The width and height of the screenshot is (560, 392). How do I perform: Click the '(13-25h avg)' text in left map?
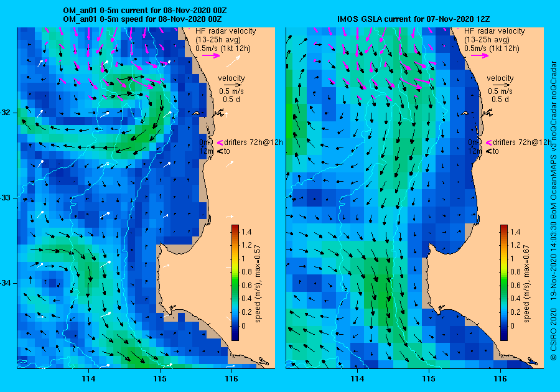218,40
